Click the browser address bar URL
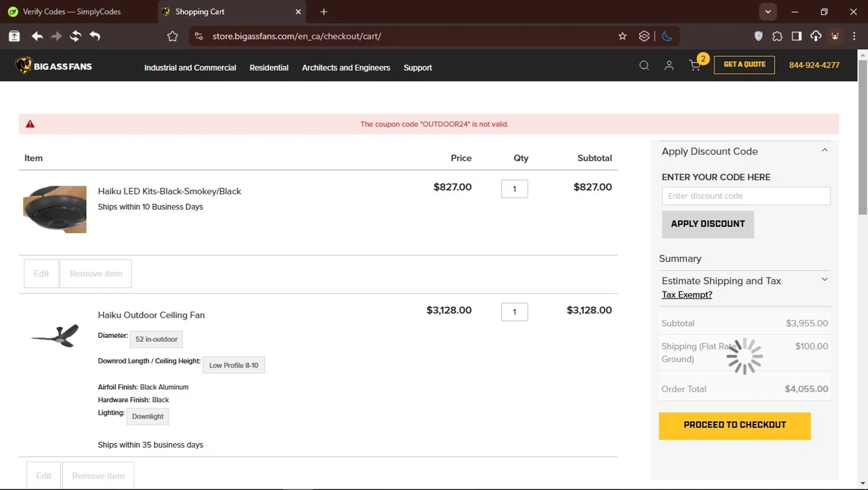868x490 pixels. click(x=297, y=36)
